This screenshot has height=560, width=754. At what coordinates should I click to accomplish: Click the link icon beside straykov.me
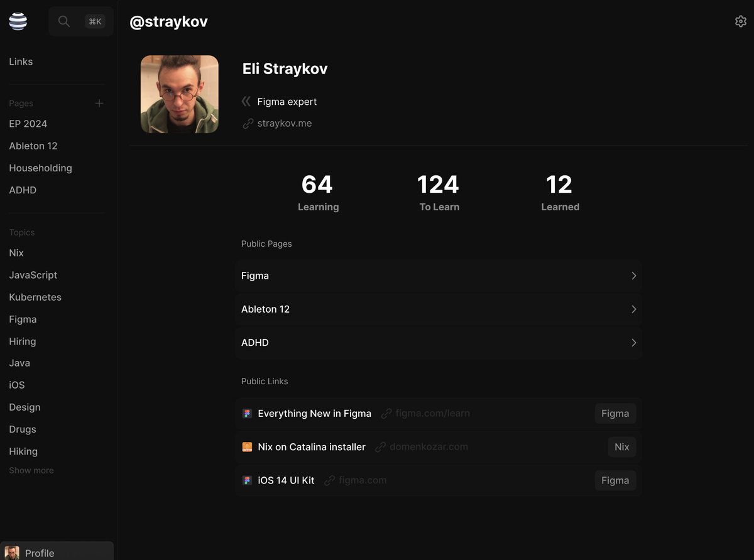tap(248, 124)
